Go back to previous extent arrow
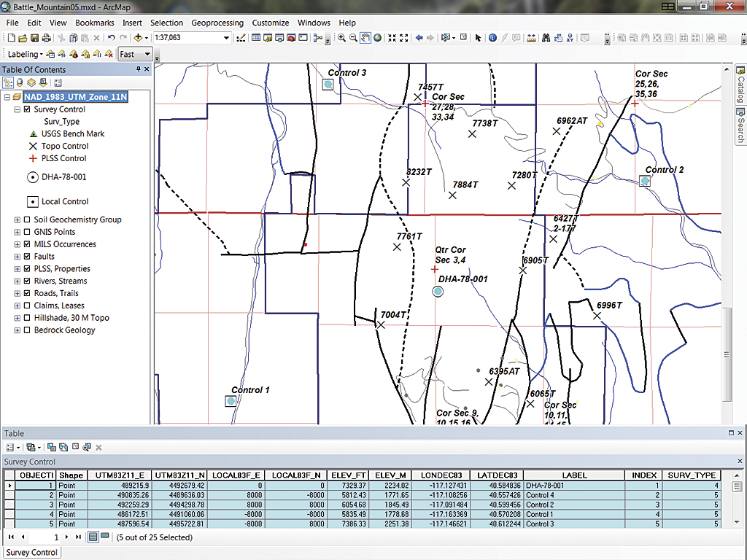The width and height of the screenshot is (747, 560). (419, 38)
